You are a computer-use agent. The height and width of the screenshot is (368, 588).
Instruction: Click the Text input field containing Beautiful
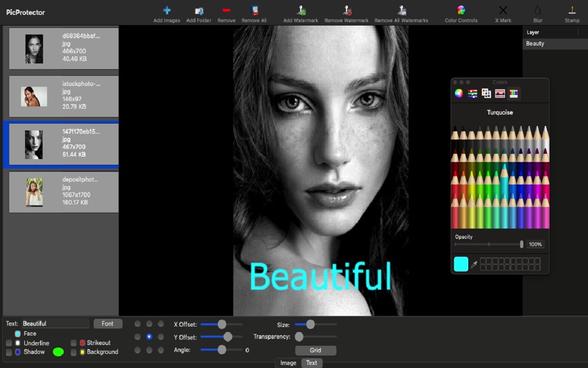click(x=55, y=324)
